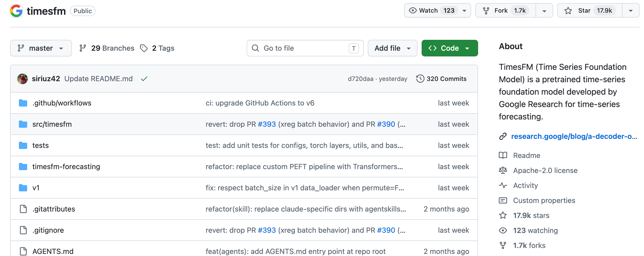Open the Apache-2.0 license link
644x256 pixels.
point(545,171)
